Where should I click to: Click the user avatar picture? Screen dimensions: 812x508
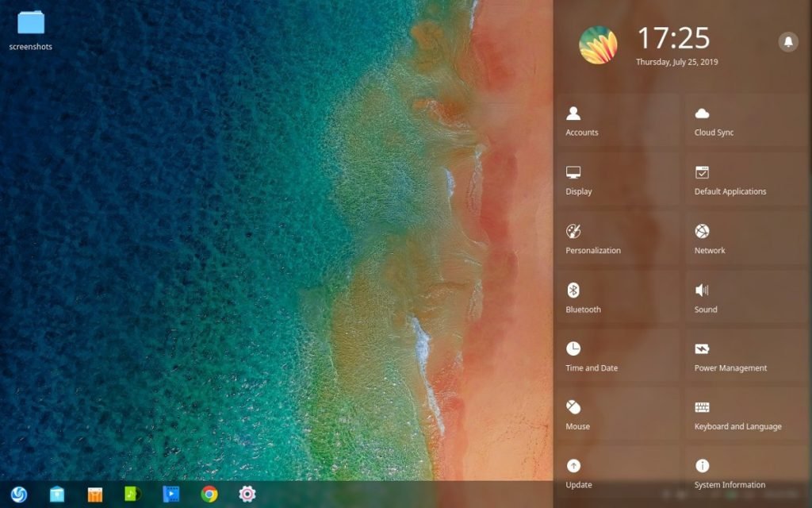pos(598,45)
